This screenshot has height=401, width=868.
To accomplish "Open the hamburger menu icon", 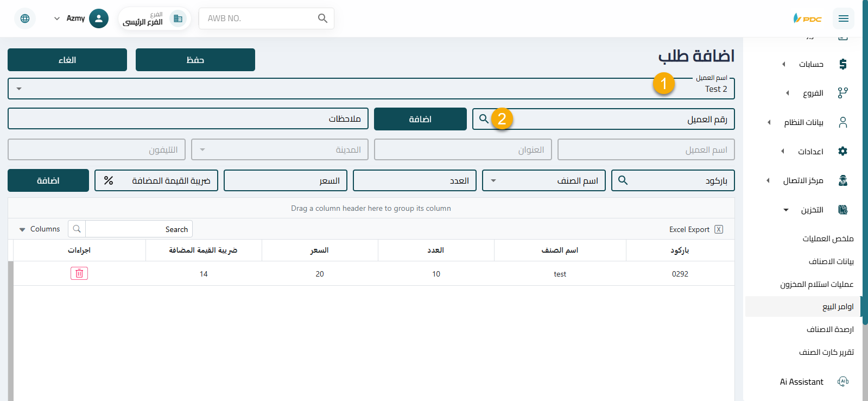I will (843, 18).
